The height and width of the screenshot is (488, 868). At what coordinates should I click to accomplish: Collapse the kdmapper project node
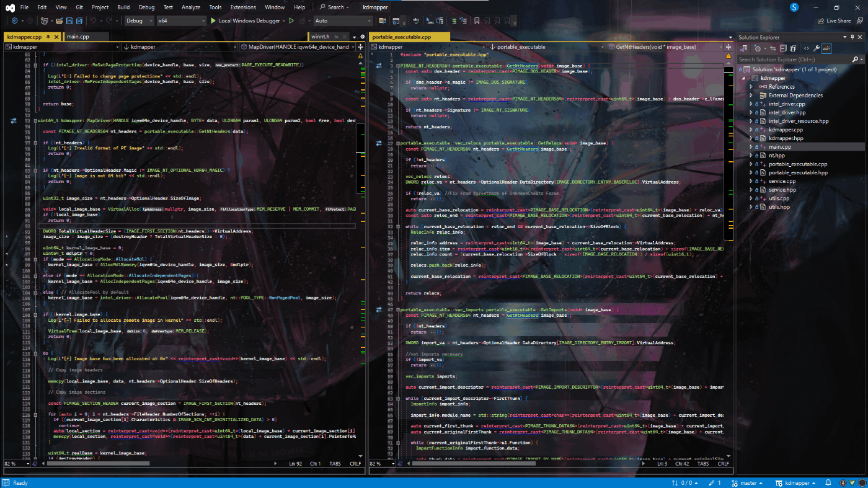[x=743, y=78]
